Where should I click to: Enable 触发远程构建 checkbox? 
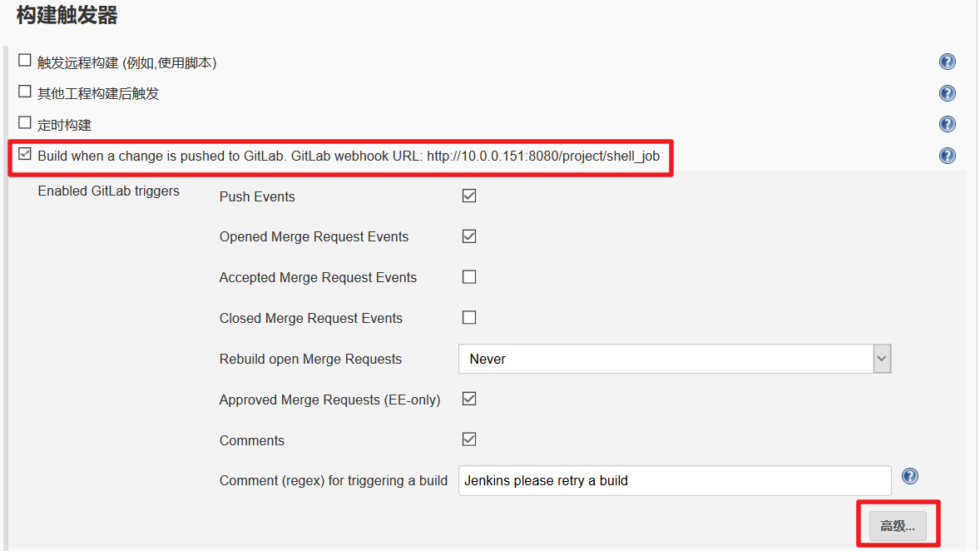[25, 60]
